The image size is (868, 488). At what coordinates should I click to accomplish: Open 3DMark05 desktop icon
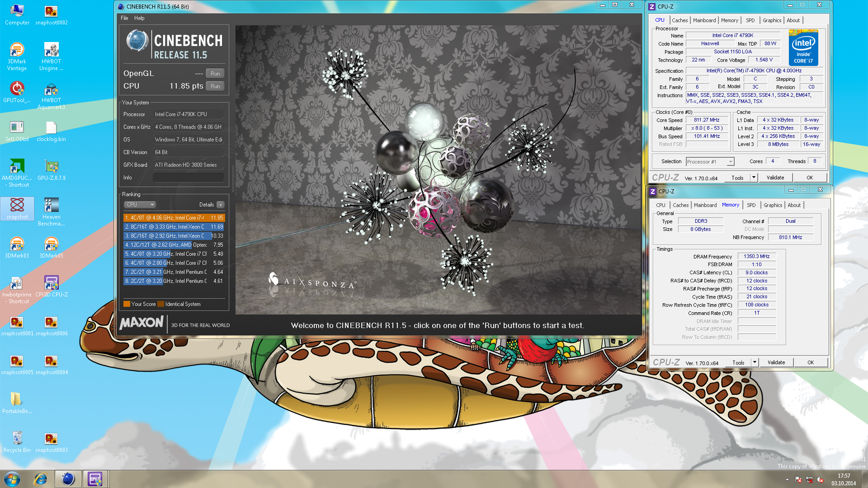52,248
